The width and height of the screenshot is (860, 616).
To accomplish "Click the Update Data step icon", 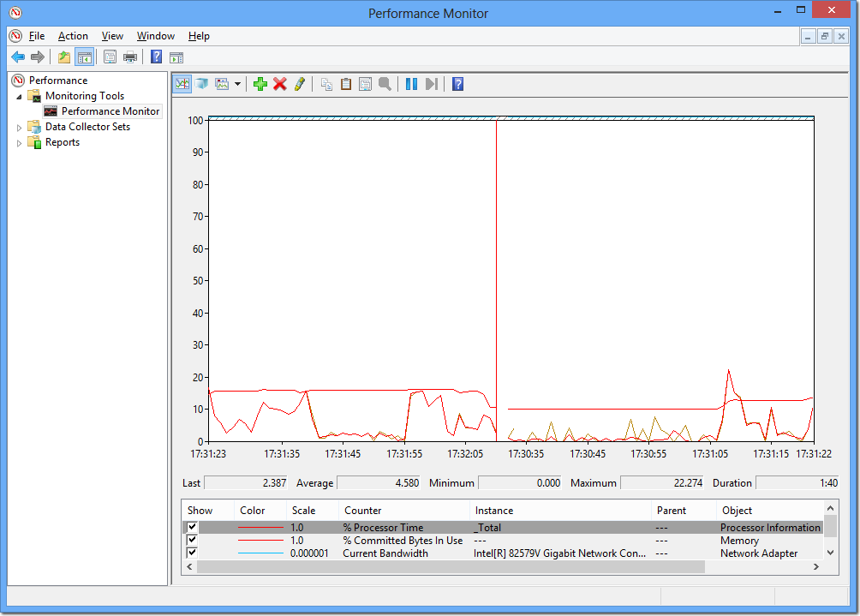I will tap(431, 84).
